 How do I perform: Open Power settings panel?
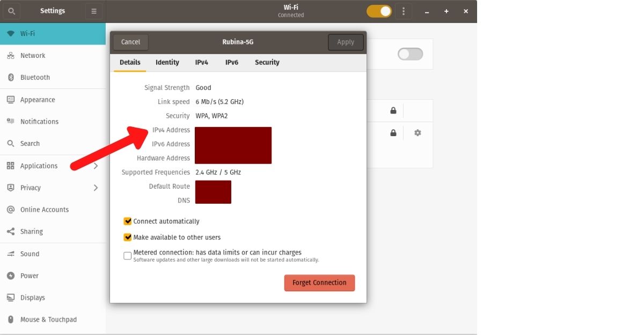coord(53,276)
